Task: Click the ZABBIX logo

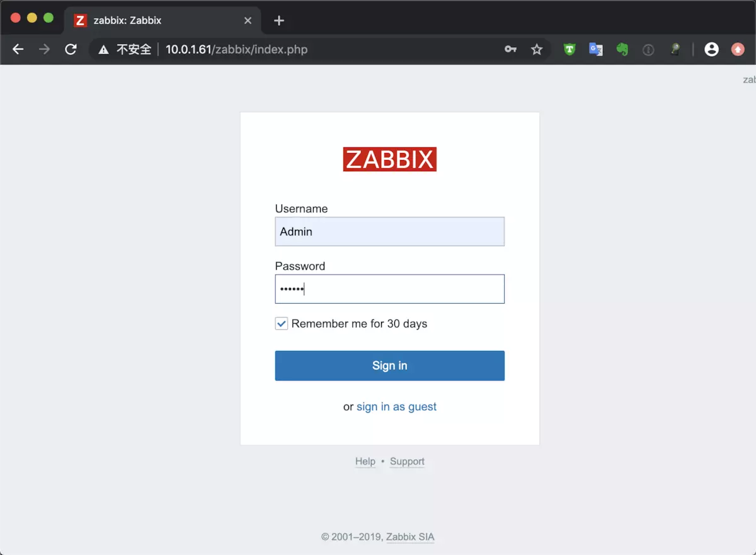Action: tap(389, 159)
